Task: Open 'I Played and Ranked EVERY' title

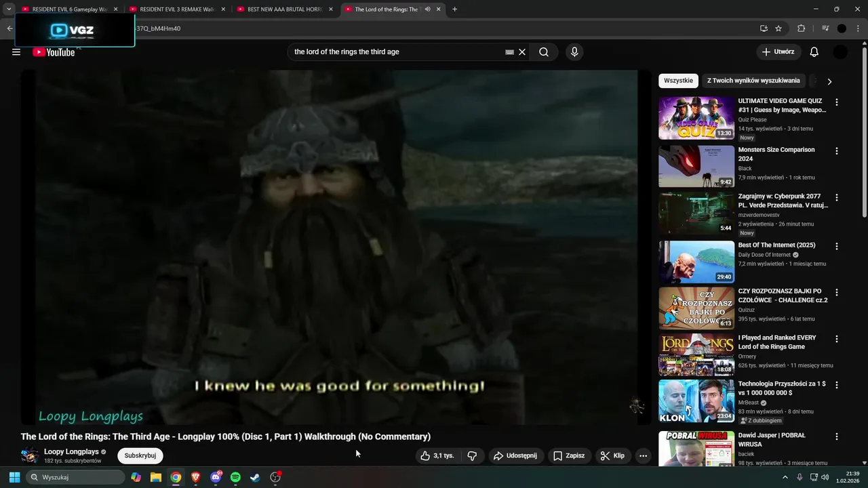Action: pos(777,342)
